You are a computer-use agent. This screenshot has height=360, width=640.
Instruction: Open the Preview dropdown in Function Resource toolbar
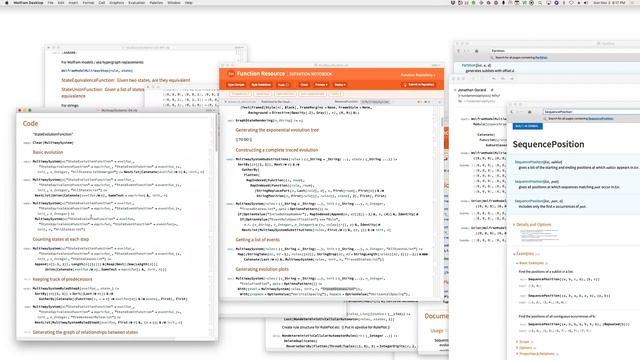pos(321,85)
